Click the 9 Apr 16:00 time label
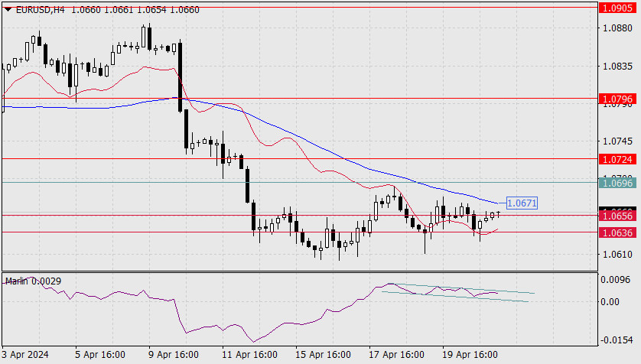This screenshot has height=364, width=641. pyautogui.click(x=174, y=354)
